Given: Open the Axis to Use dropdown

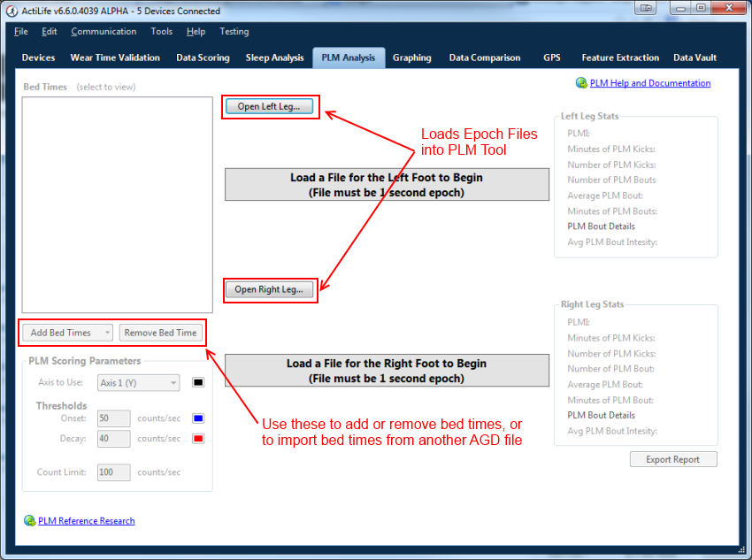Looking at the screenshot, I should [x=138, y=382].
